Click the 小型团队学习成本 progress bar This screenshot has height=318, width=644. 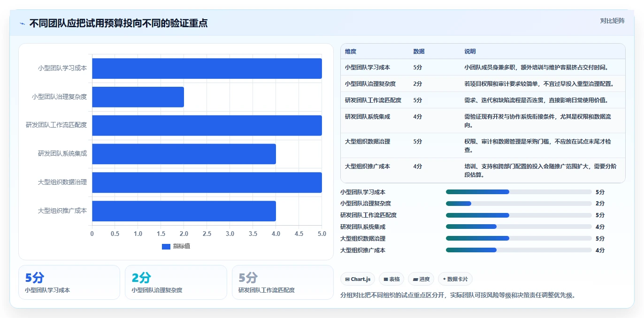tap(519, 192)
